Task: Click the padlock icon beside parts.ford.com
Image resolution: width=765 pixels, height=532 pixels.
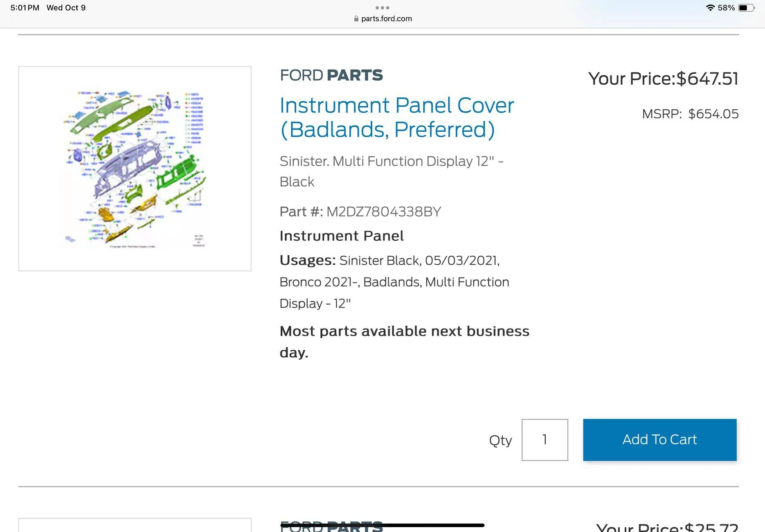Action: [x=356, y=19]
